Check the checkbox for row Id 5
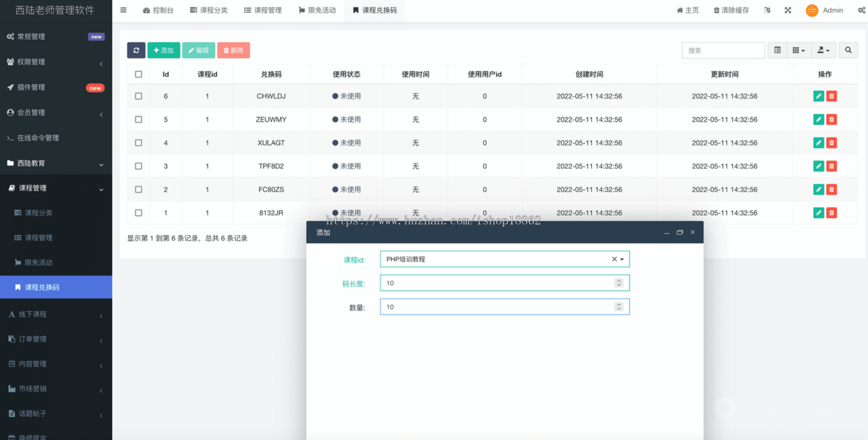This screenshot has height=440, width=868. [x=138, y=119]
